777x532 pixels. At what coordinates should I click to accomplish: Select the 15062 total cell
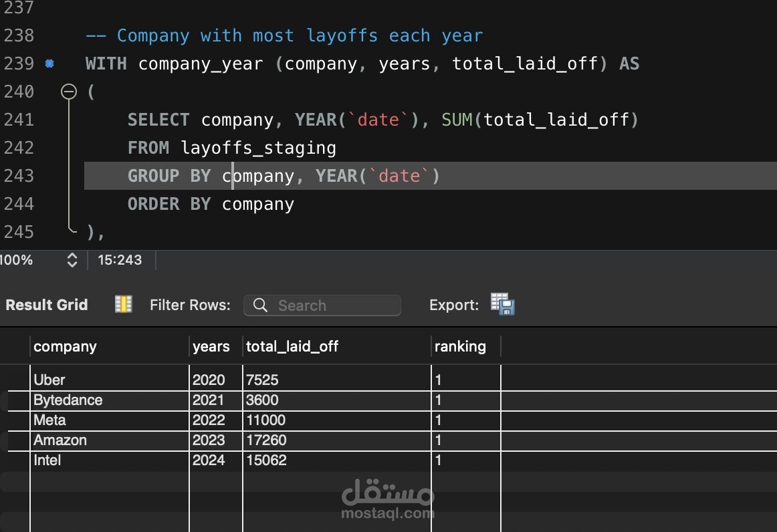pyautogui.click(x=337, y=460)
